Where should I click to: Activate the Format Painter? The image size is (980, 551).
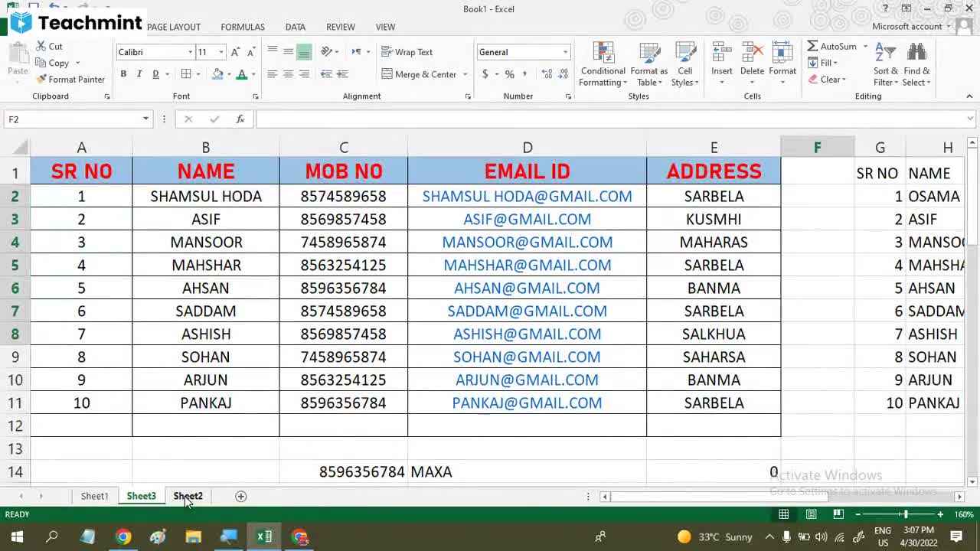pos(70,79)
